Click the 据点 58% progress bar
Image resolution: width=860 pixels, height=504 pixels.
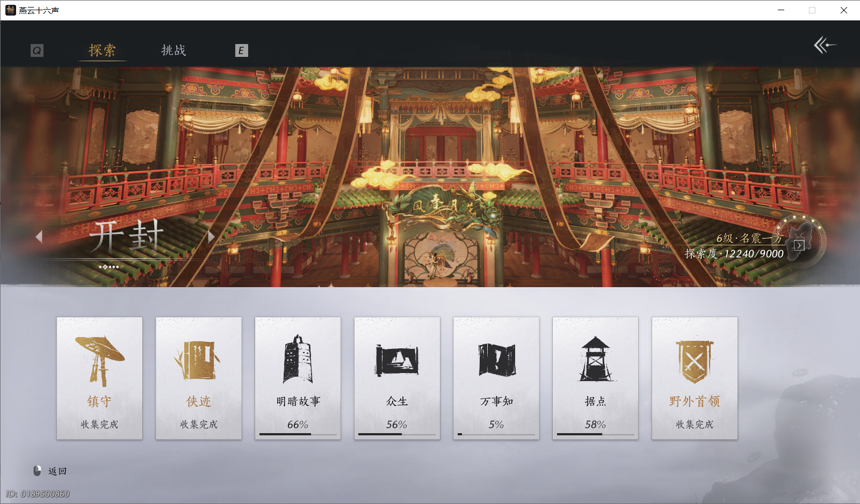point(595,434)
